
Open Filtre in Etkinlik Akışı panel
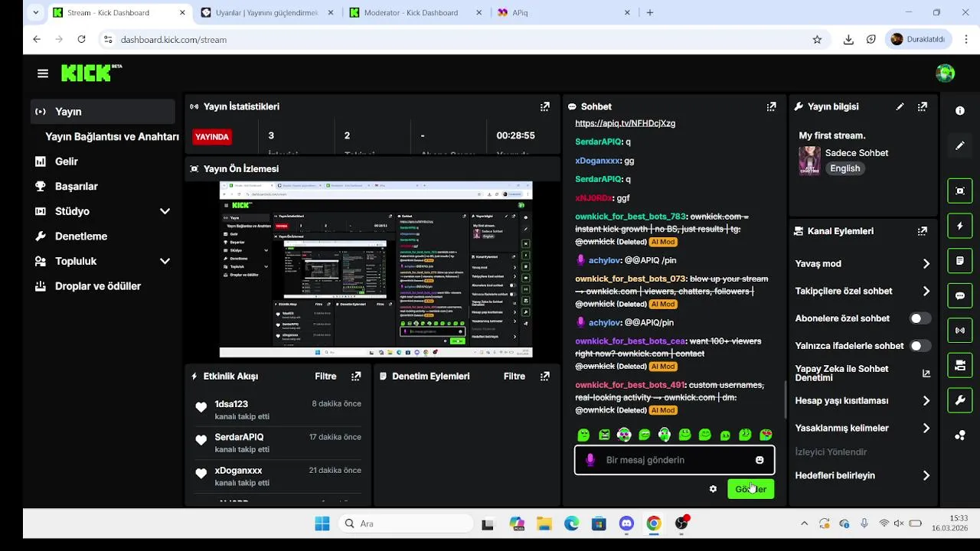[325, 376]
